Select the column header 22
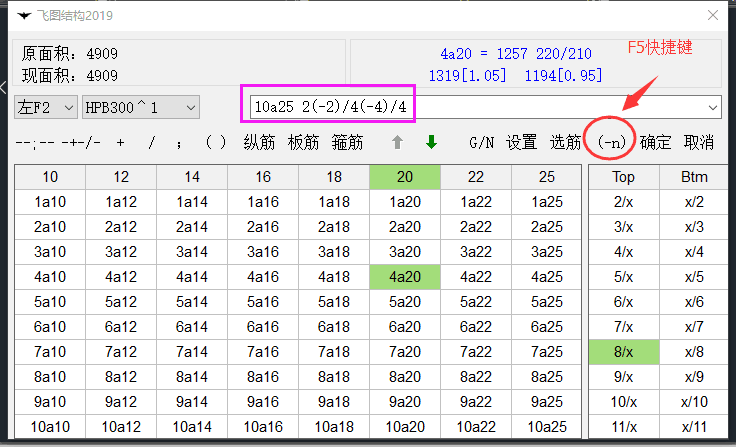This screenshot has width=736, height=447. pyautogui.click(x=475, y=177)
